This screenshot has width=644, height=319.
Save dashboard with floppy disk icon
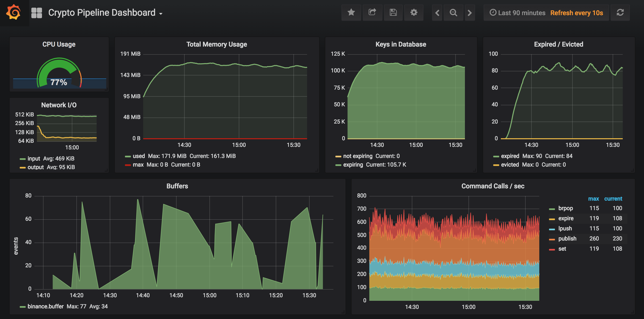click(x=393, y=12)
